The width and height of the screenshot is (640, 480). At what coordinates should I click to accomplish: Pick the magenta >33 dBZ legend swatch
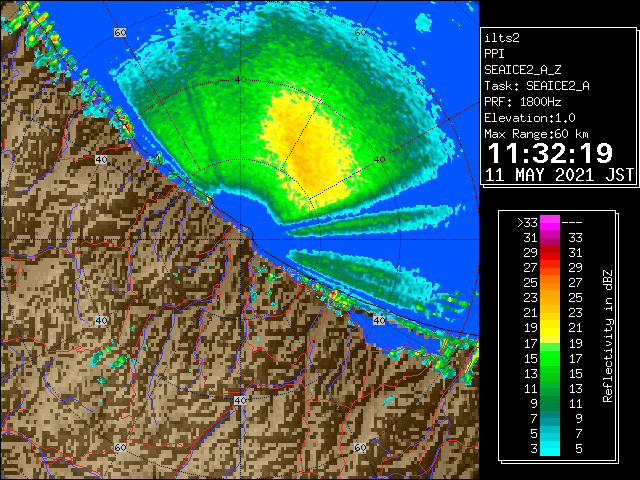(x=550, y=223)
